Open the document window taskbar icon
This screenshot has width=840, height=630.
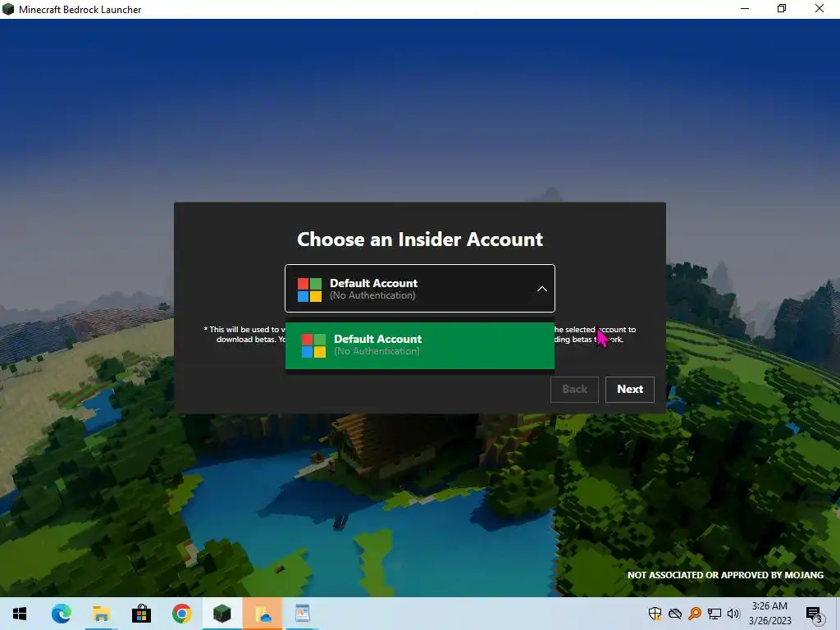[x=302, y=614]
